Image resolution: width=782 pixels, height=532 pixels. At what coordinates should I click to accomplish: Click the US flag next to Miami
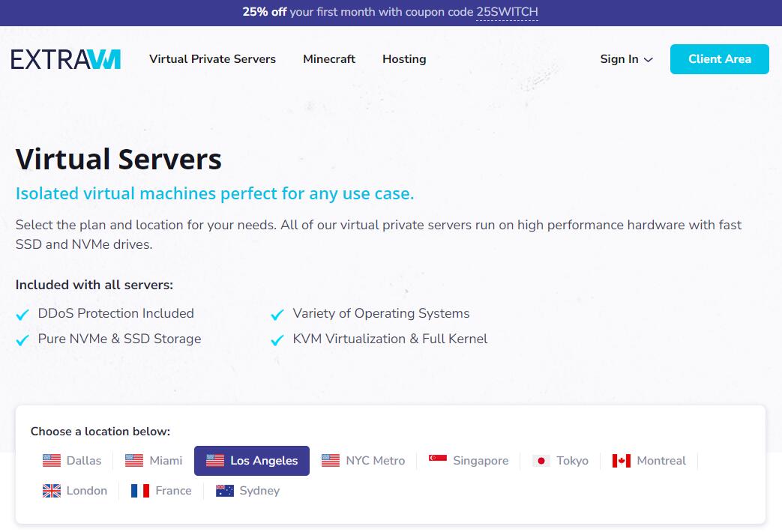point(133,461)
